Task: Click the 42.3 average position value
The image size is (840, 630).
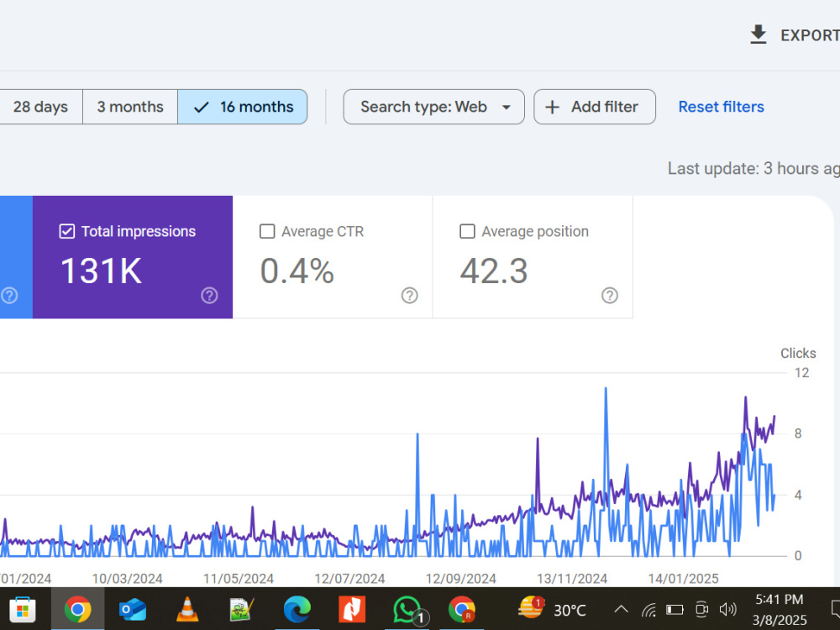Action: pos(494,270)
